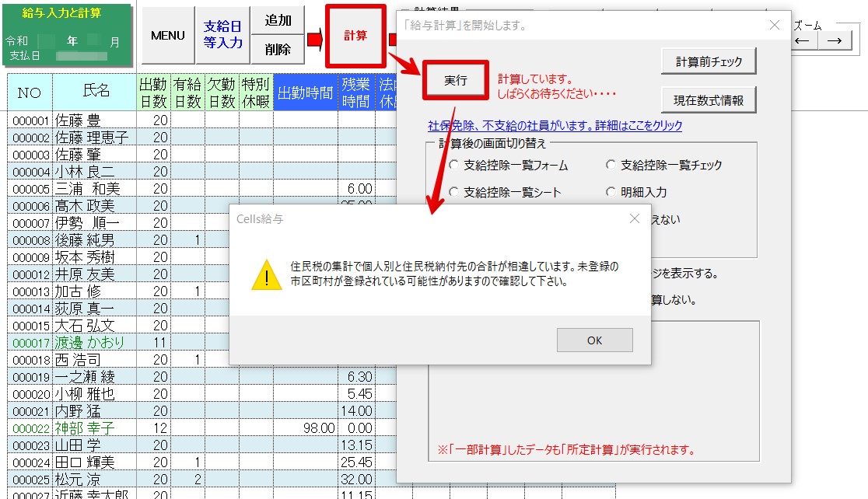Click the 現在数式情報 button

pyautogui.click(x=709, y=99)
